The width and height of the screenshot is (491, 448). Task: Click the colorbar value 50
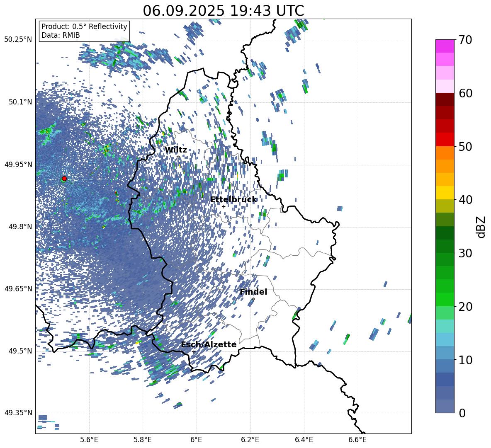pyautogui.click(x=466, y=147)
